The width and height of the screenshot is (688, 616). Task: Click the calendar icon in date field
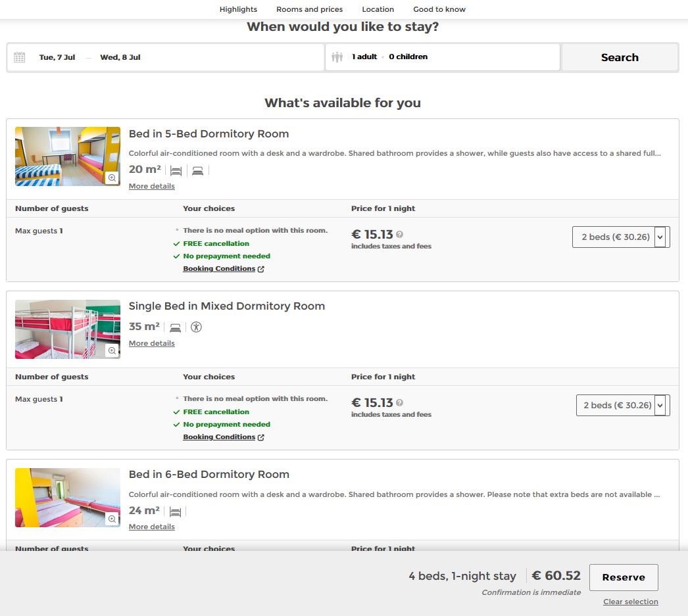tap(20, 57)
